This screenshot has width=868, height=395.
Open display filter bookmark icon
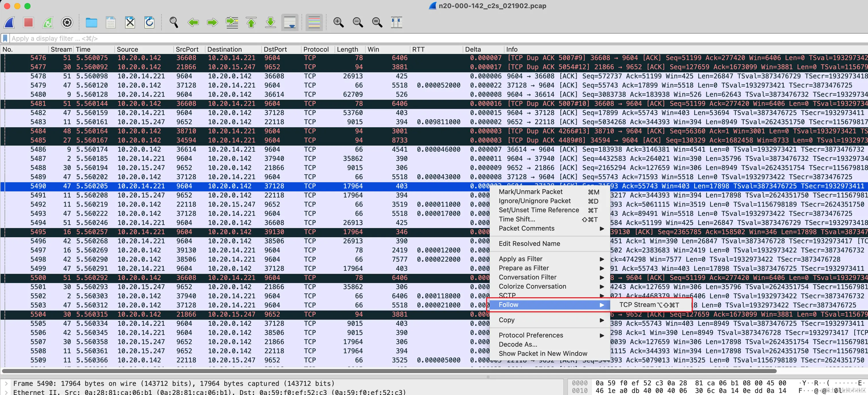[5, 38]
